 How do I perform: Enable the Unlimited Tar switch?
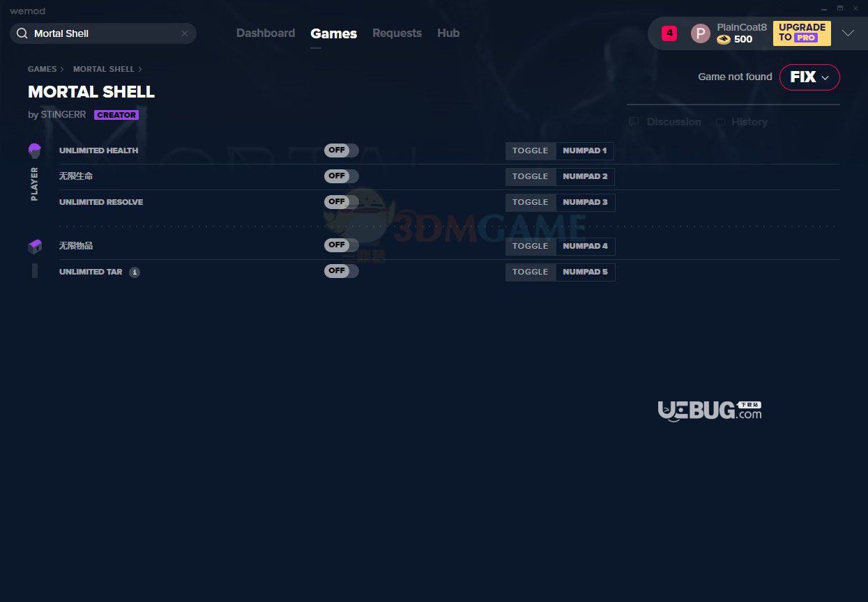[x=342, y=271]
